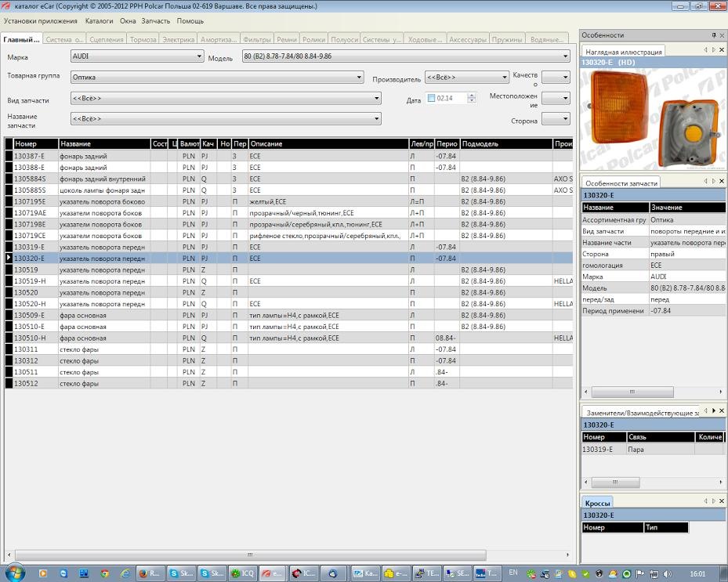This screenshot has height=582, width=728.
Task: Switch to the Тормоза tab
Action: (x=143, y=39)
